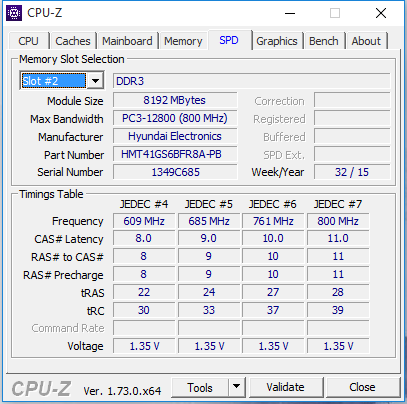Select the Part Number field HMT41GS6BFR8A-PB
This screenshot has width=407, height=404.
(x=175, y=154)
